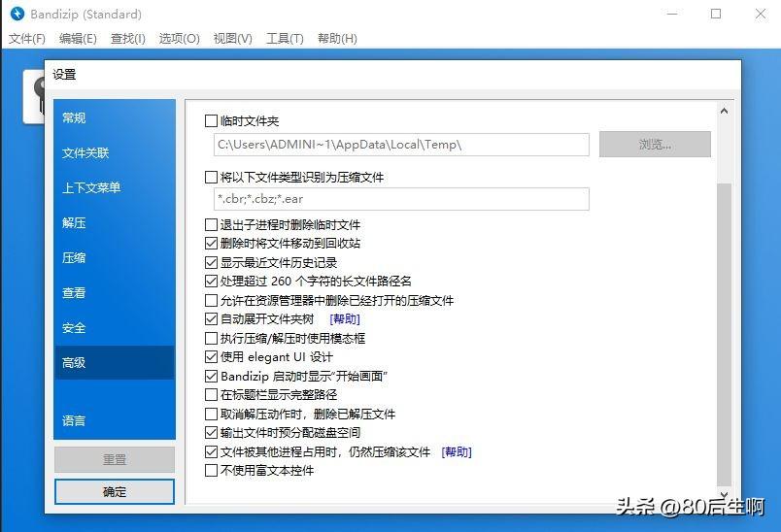Open the 文件(F) menu
Image resolution: width=781 pixels, height=532 pixels.
pos(27,38)
